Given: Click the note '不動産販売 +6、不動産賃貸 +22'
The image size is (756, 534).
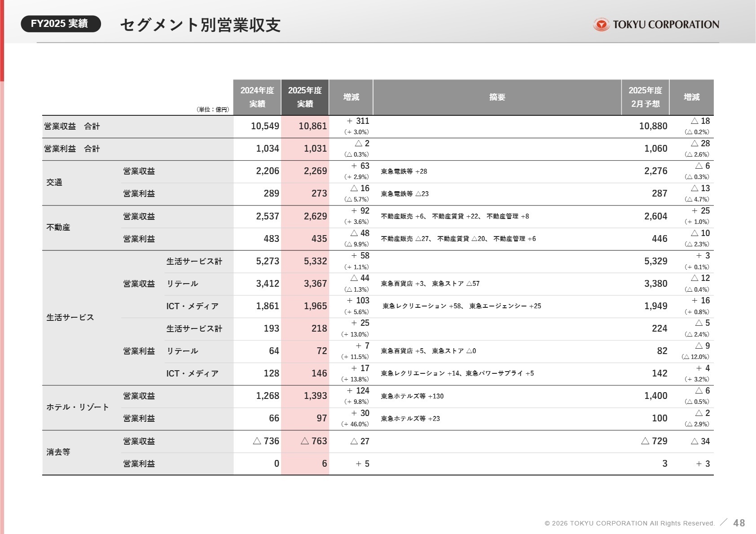Looking at the screenshot, I should click(x=430, y=216).
